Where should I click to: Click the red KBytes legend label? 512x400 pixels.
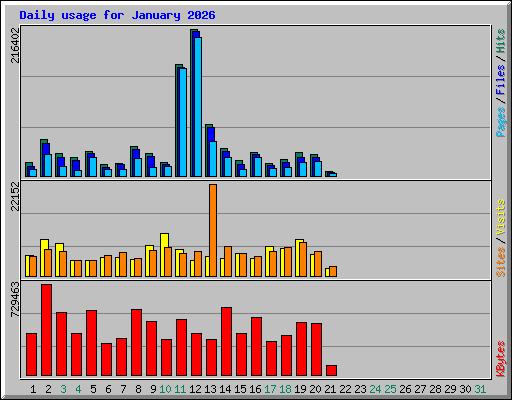[500, 359]
